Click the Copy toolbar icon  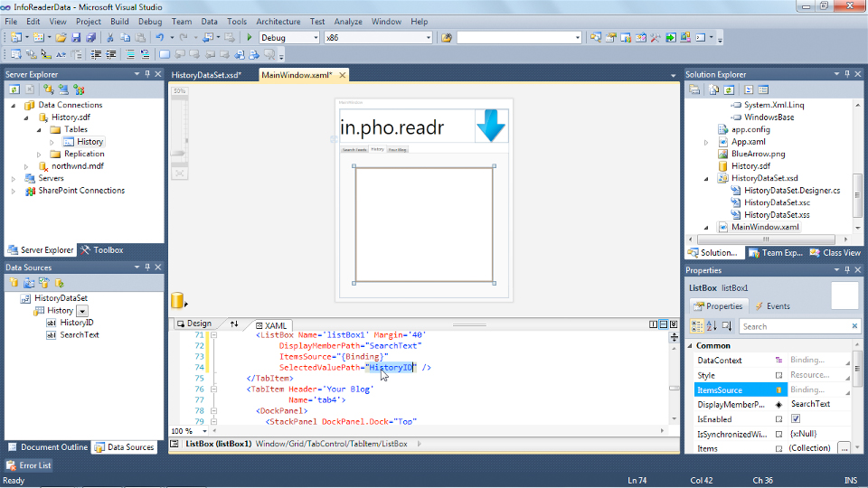point(125,38)
